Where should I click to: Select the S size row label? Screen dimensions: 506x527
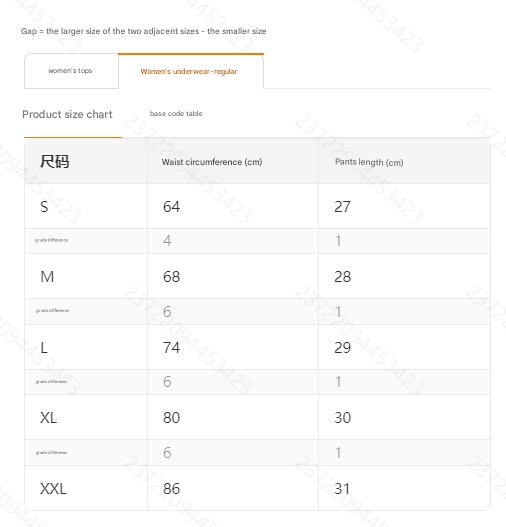(44, 206)
